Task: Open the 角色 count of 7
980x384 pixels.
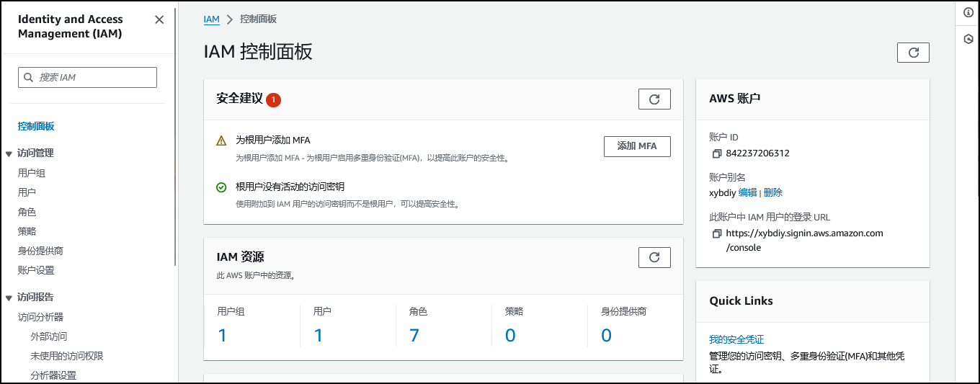Action: (x=414, y=335)
